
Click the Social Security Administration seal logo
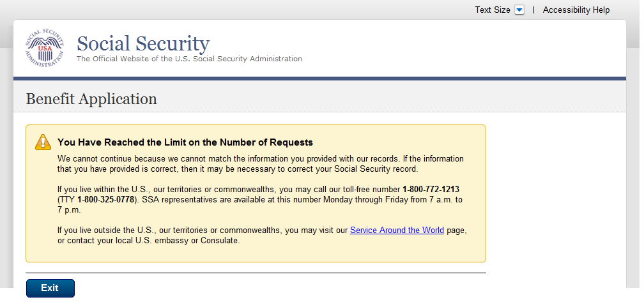(x=45, y=49)
